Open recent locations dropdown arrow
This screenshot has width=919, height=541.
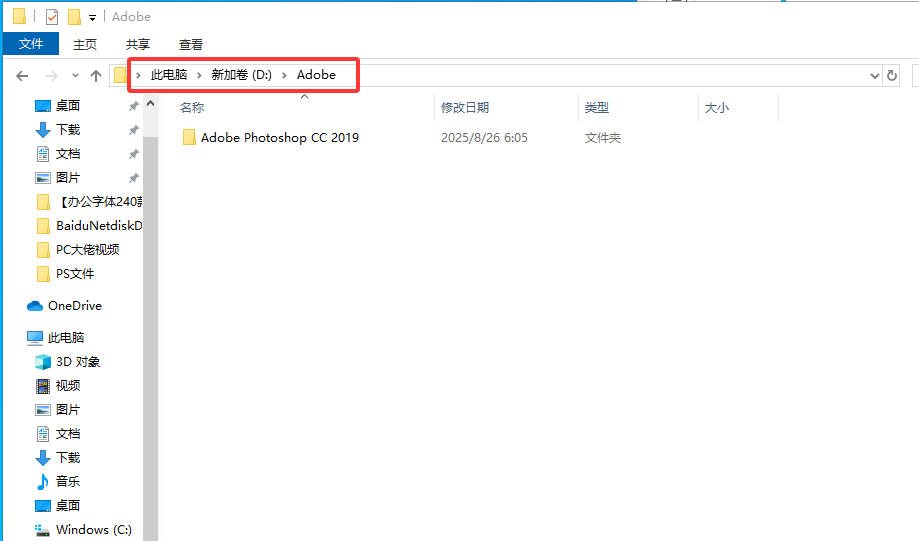click(x=75, y=76)
